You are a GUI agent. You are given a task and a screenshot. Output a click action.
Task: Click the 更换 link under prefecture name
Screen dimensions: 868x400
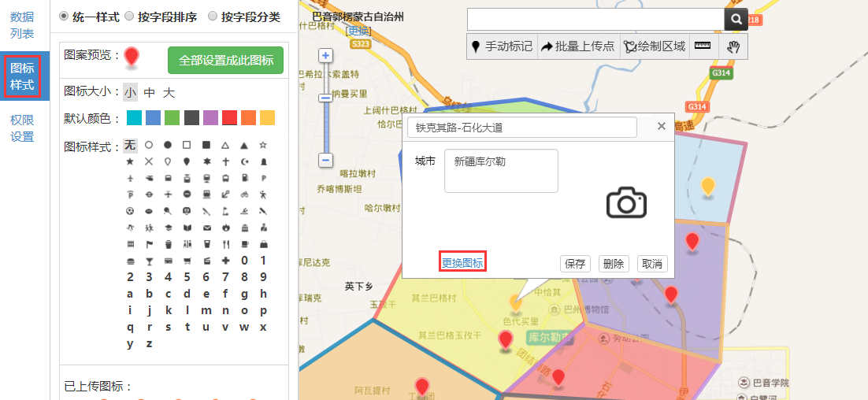pyautogui.click(x=358, y=30)
